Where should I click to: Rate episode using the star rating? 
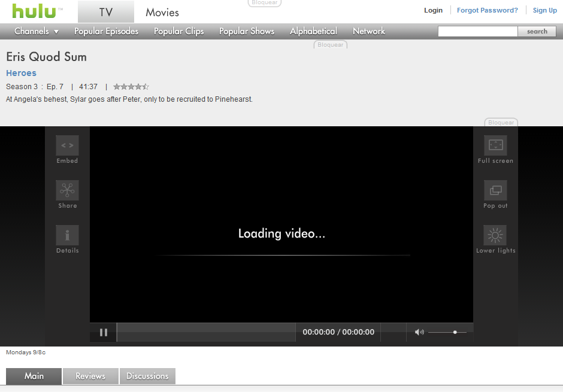[x=131, y=86]
